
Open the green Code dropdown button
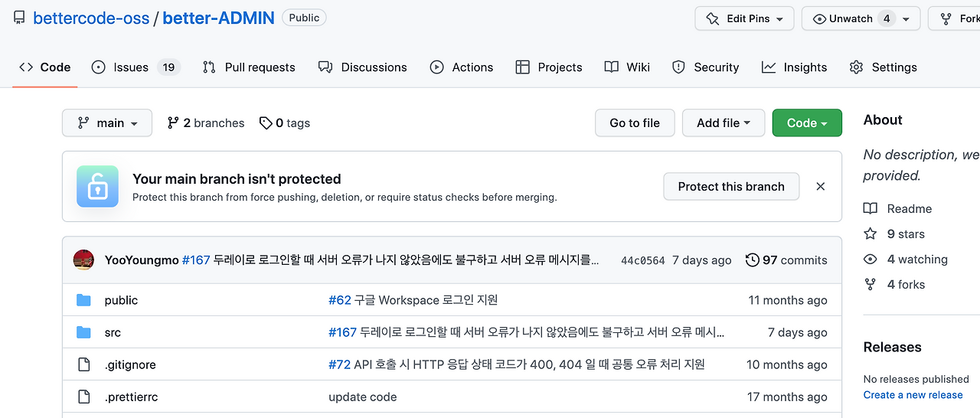807,123
